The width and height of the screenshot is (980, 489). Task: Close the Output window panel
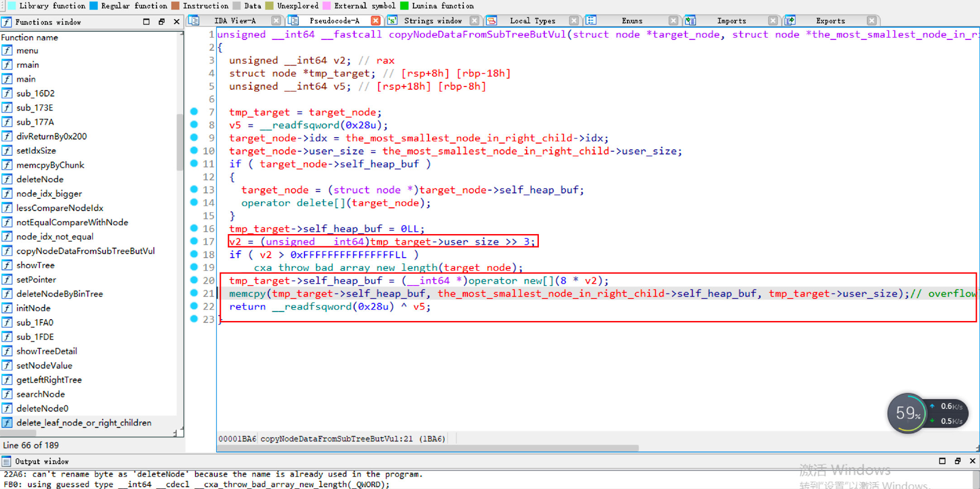(972, 461)
